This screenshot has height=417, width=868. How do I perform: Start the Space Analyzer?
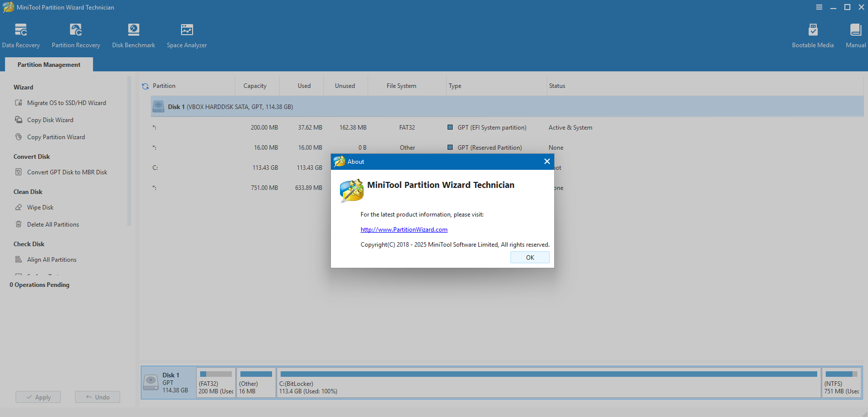tap(187, 36)
